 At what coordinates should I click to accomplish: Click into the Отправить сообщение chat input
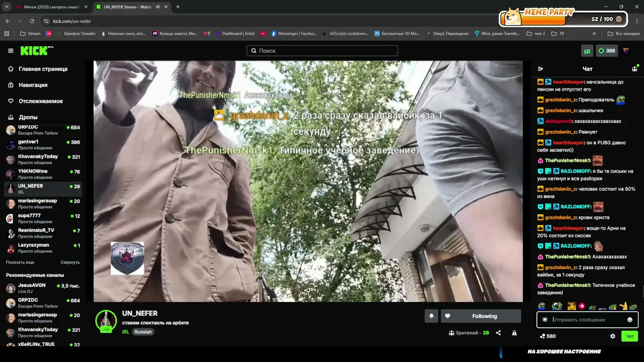coord(588,320)
